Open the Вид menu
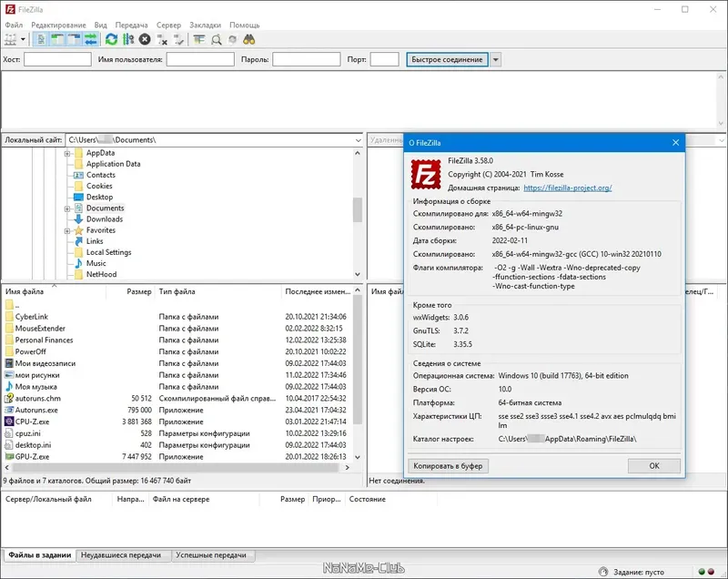This screenshot has width=728, height=579. point(100,25)
